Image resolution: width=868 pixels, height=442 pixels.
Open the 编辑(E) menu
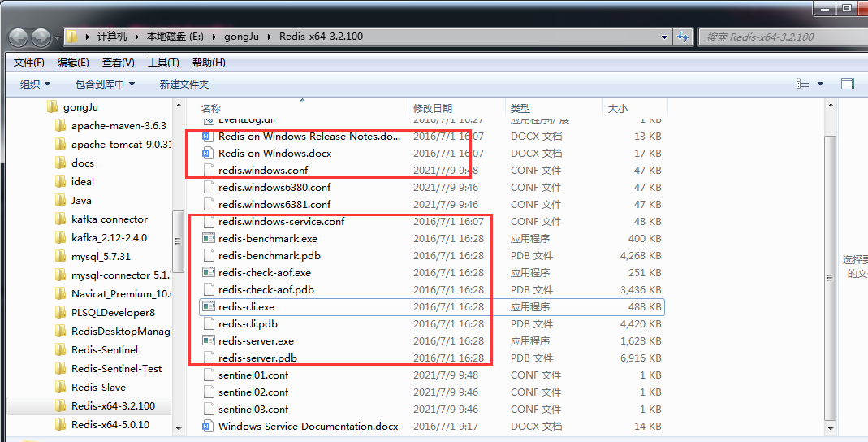[x=73, y=63]
